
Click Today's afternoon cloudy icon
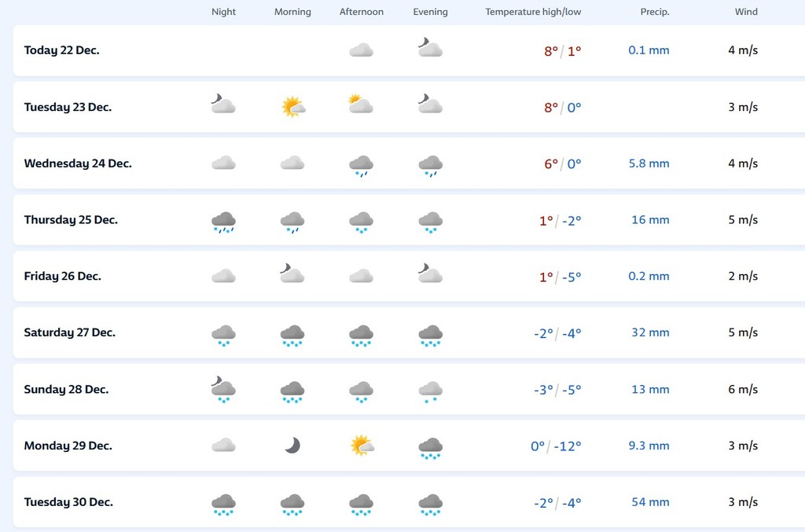[361, 50]
